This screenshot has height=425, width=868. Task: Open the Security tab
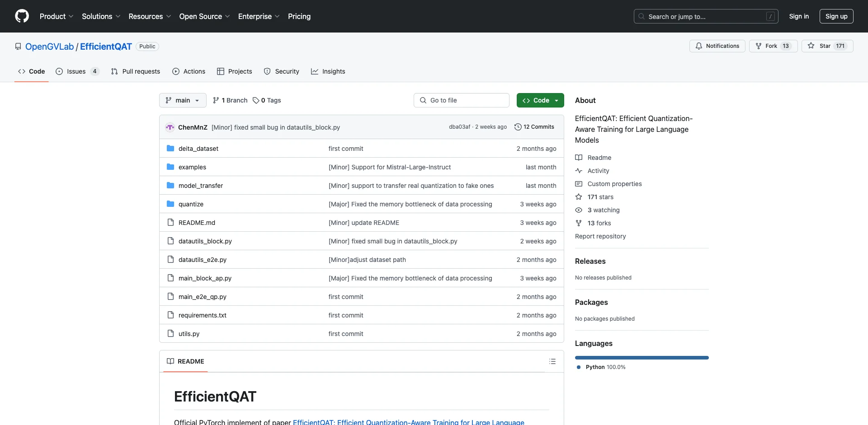[281, 71]
